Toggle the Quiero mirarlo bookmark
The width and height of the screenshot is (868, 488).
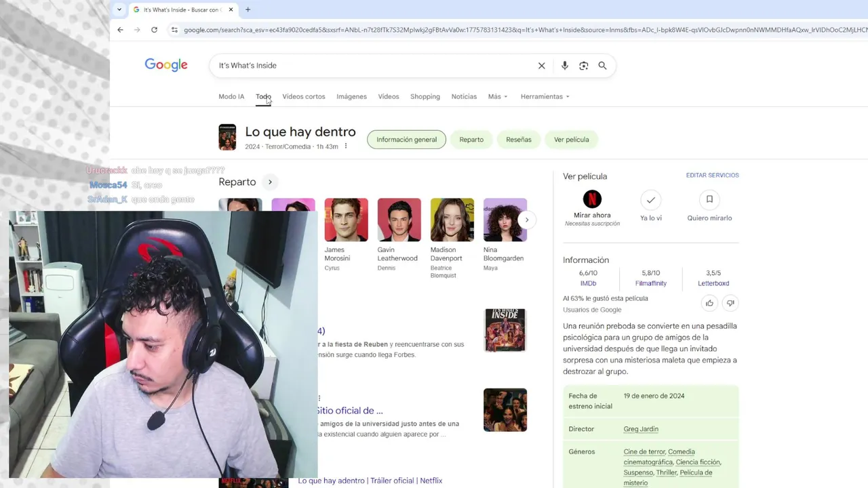(709, 199)
